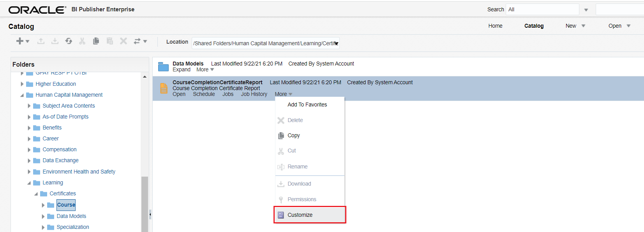Image resolution: width=644 pixels, height=232 pixels.
Task: Select Rename in the context menu
Action: pyautogui.click(x=310, y=166)
